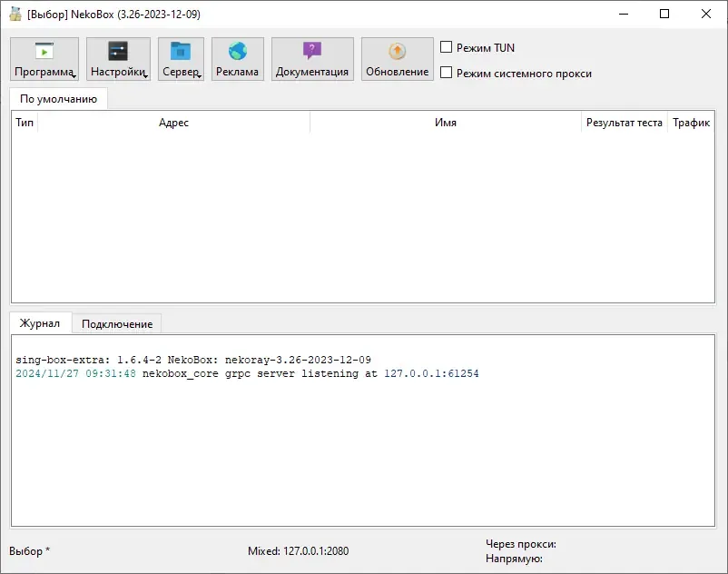Select the Журнал tab

pyautogui.click(x=40, y=323)
